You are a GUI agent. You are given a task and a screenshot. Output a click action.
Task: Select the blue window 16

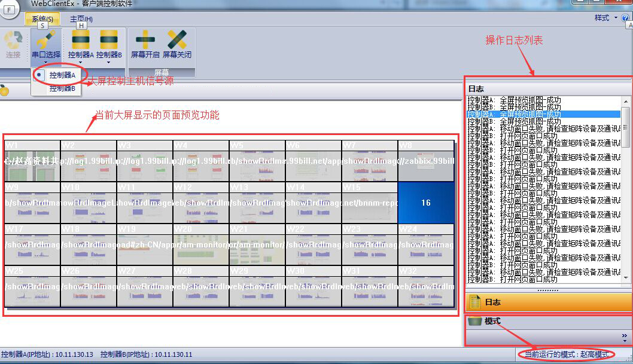pyautogui.click(x=426, y=203)
